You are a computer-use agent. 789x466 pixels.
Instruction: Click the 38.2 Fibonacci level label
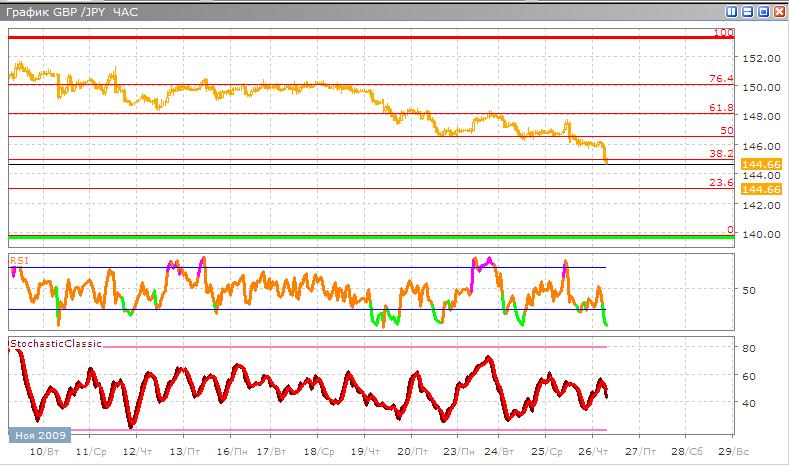click(721, 155)
